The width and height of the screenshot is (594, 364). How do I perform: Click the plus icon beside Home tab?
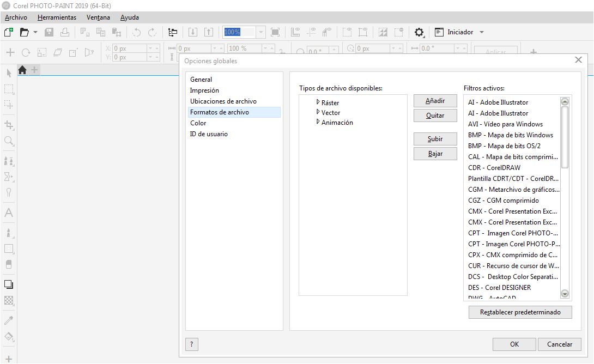[x=34, y=70]
